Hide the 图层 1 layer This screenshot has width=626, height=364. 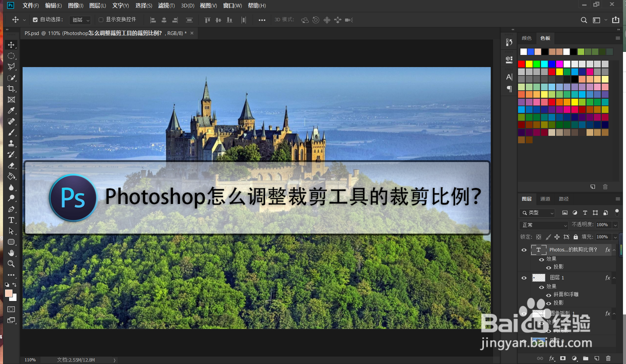click(524, 277)
